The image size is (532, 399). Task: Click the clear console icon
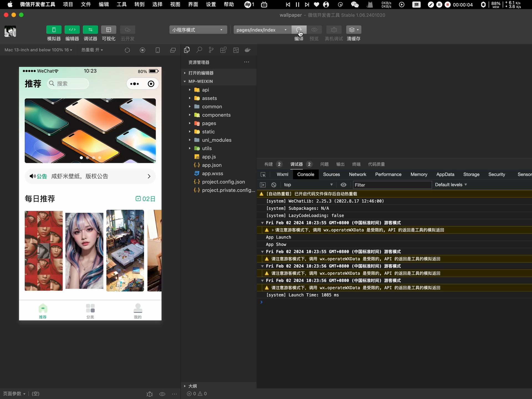[274, 185]
